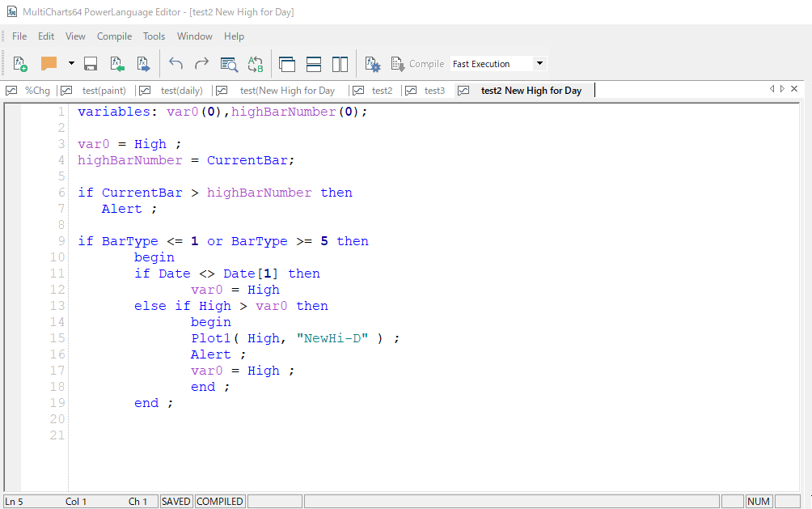Open the File menu

pos(19,36)
